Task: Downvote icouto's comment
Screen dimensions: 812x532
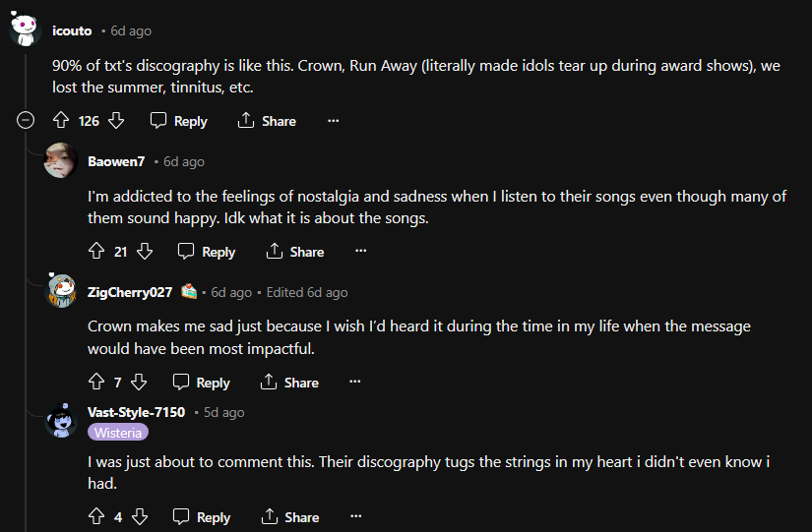Action: pyautogui.click(x=116, y=121)
